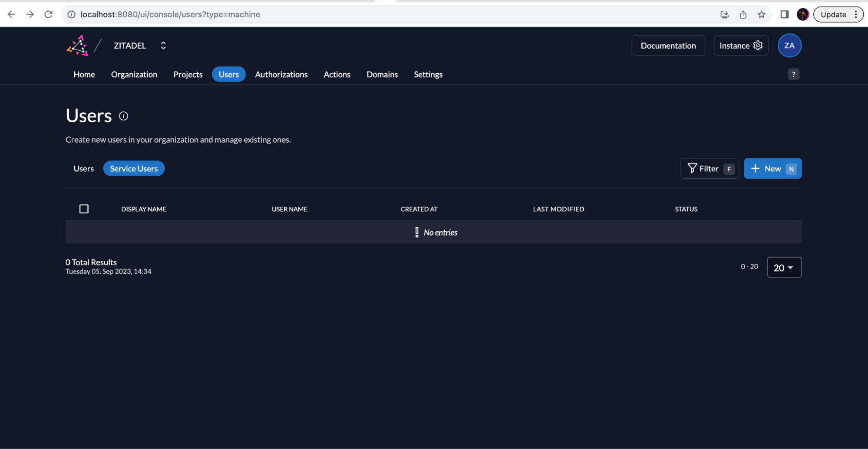Viewport: 868px width, 449px height.
Task: Reload the page in the browser
Action: point(49,14)
